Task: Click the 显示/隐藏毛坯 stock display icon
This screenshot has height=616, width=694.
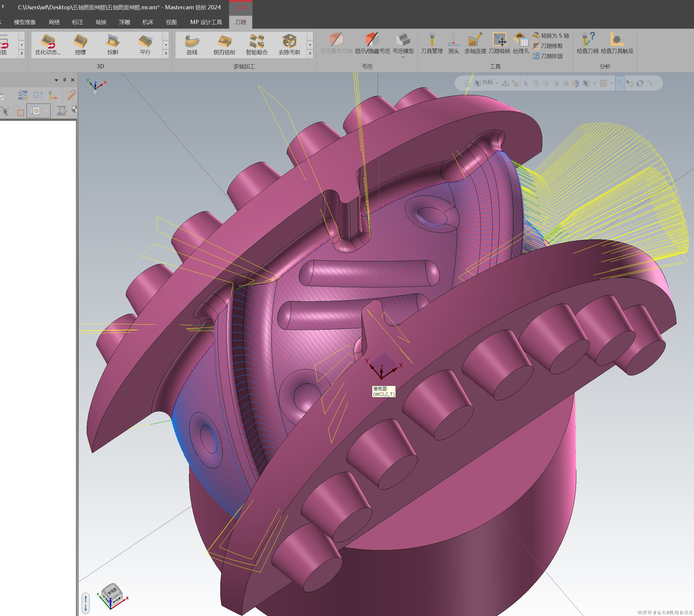Action: click(x=372, y=43)
